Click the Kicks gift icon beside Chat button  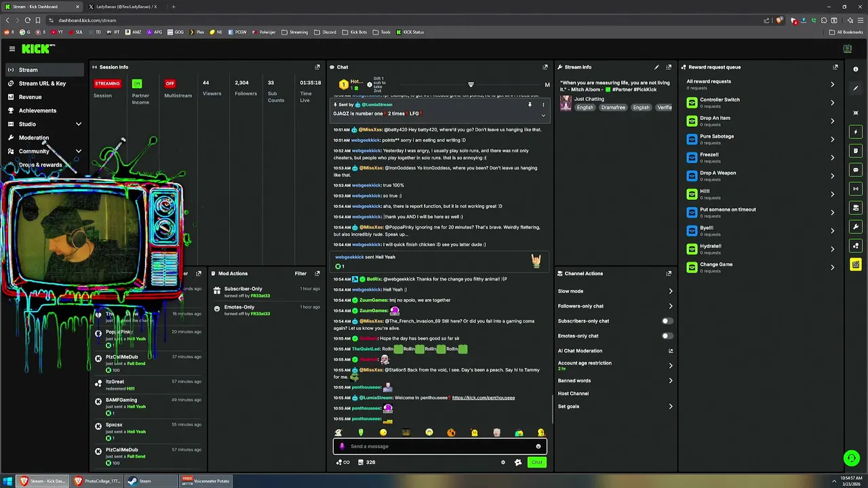pos(518,462)
